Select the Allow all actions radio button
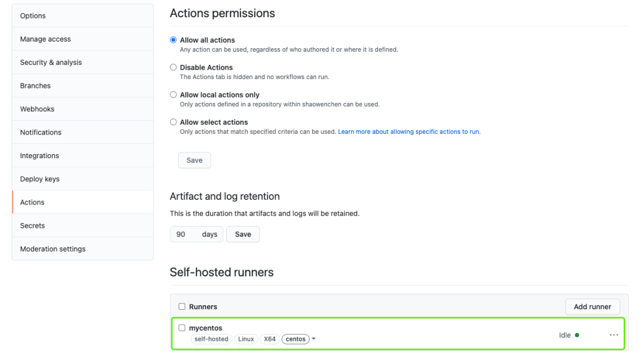Image resolution: width=643 pixels, height=364 pixels. coord(173,40)
